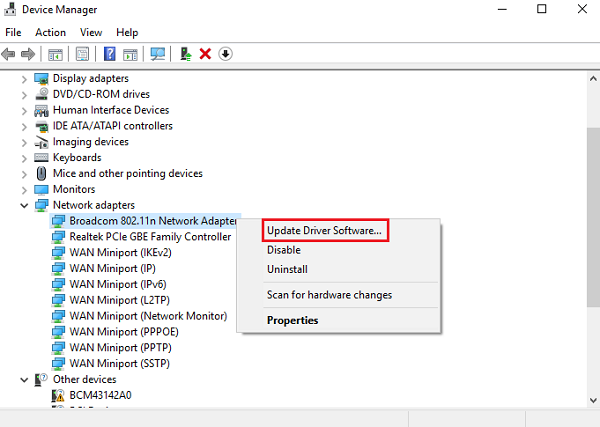Click the update driver software toolbar icon

tap(186, 54)
